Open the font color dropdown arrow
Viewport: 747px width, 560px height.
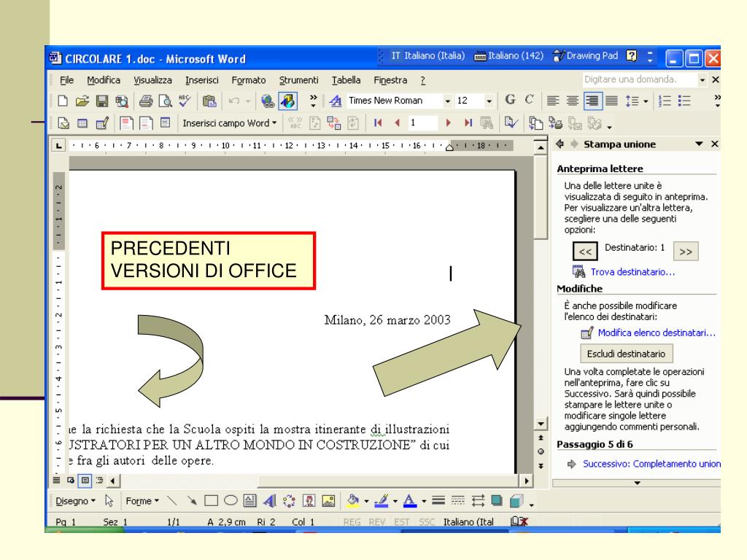424,501
